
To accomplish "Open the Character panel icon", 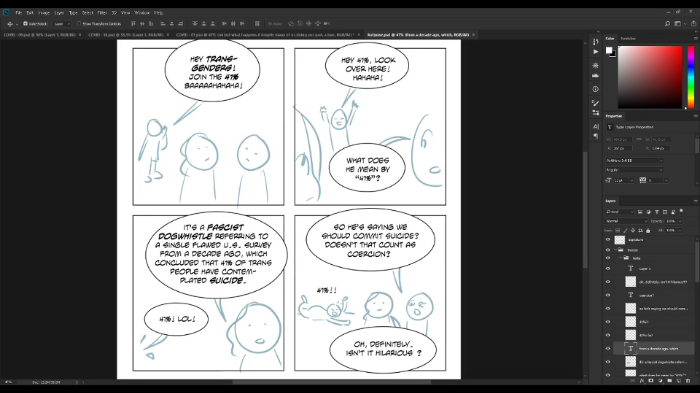I will pos(596,126).
